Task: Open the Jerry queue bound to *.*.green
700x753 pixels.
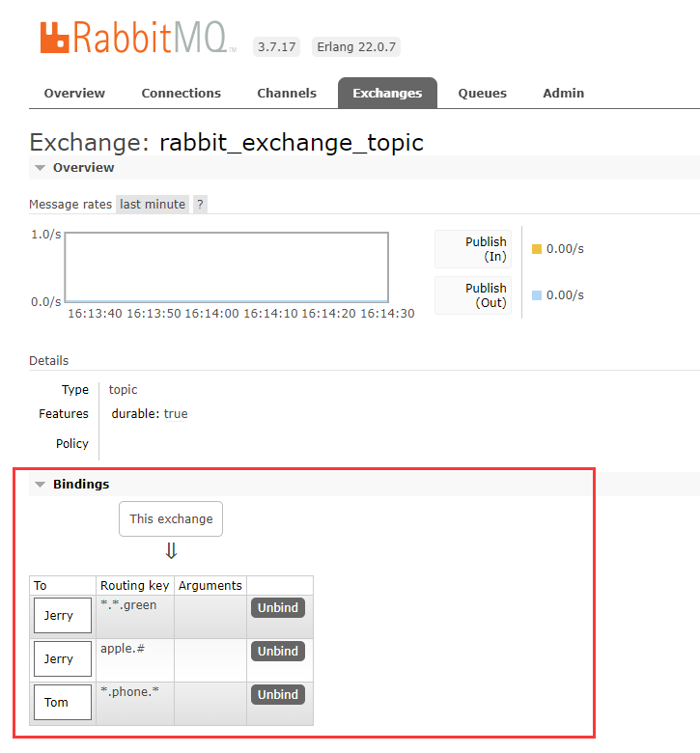Action: tap(63, 615)
